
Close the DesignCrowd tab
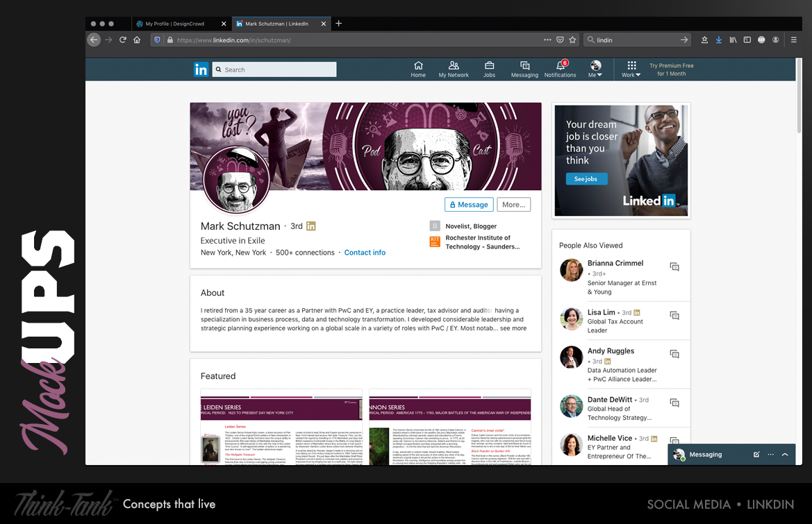tap(224, 24)
